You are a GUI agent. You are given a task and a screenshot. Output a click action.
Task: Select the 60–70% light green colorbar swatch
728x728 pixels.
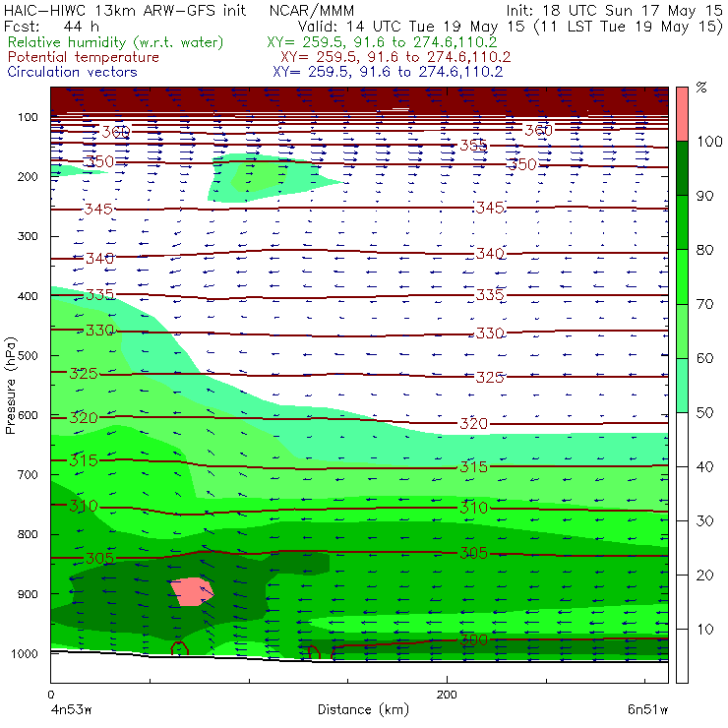[682, 331]
